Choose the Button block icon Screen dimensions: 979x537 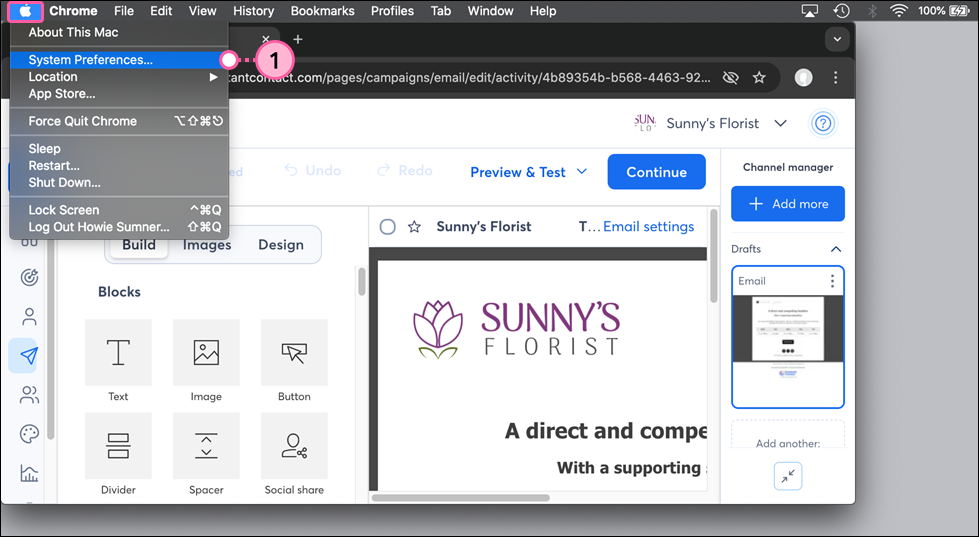pos(294,353)
